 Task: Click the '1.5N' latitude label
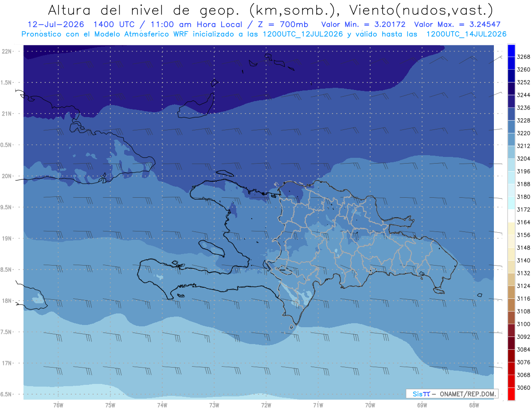(6, 82)
